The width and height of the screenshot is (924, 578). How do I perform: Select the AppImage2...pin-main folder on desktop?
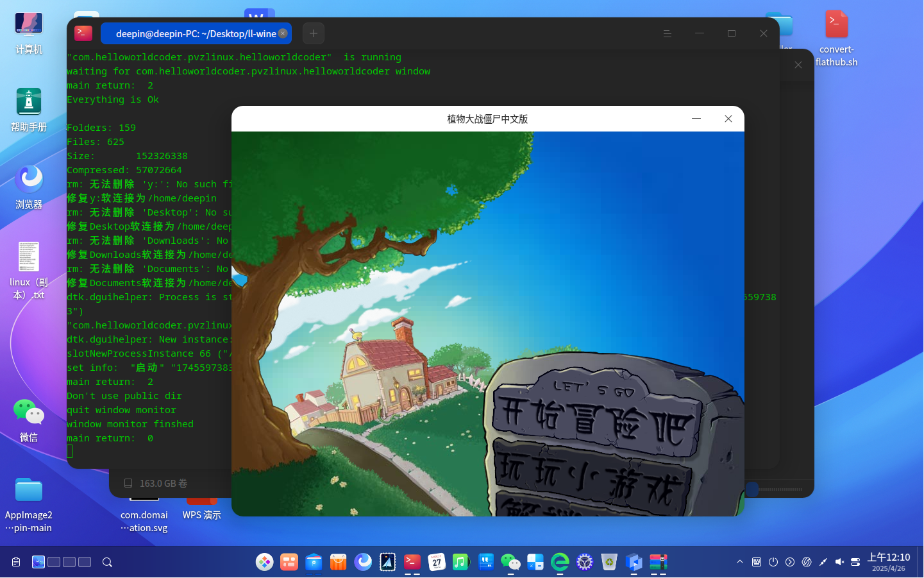point(29,506)
